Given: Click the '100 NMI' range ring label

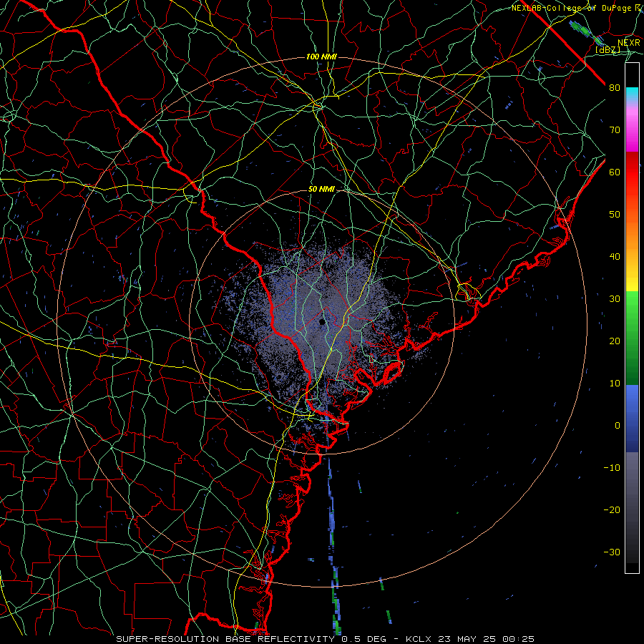Looking at the screenshot, I should pyautogui.click(x=321, y=57).
